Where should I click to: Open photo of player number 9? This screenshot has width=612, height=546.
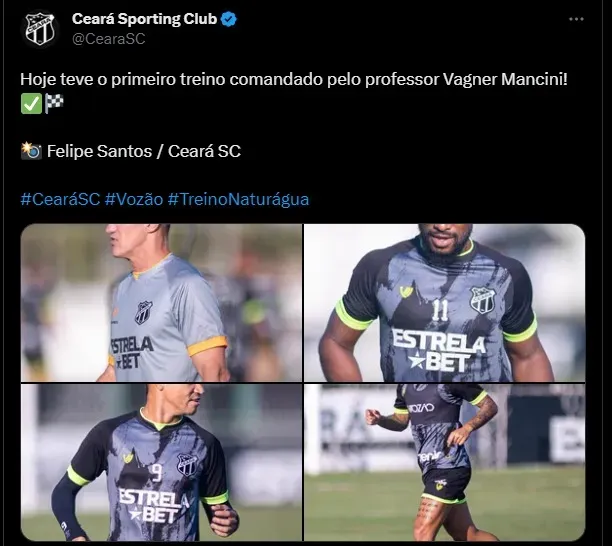[161, 462]
